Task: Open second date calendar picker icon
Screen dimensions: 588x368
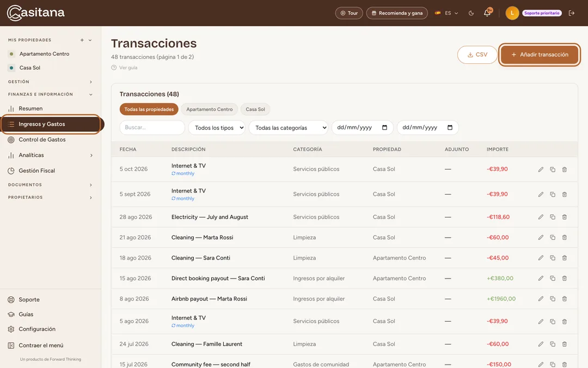Action: [450, 128]
